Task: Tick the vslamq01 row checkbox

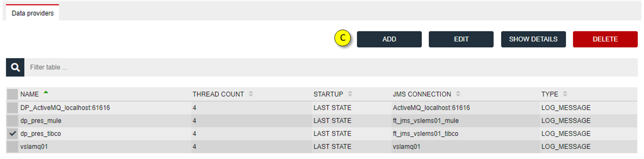Action: 13,147
